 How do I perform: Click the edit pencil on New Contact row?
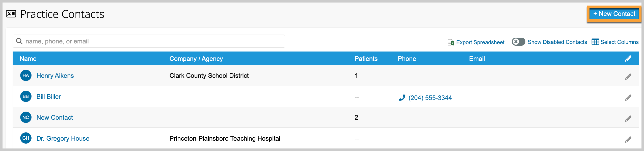point(628,118)
